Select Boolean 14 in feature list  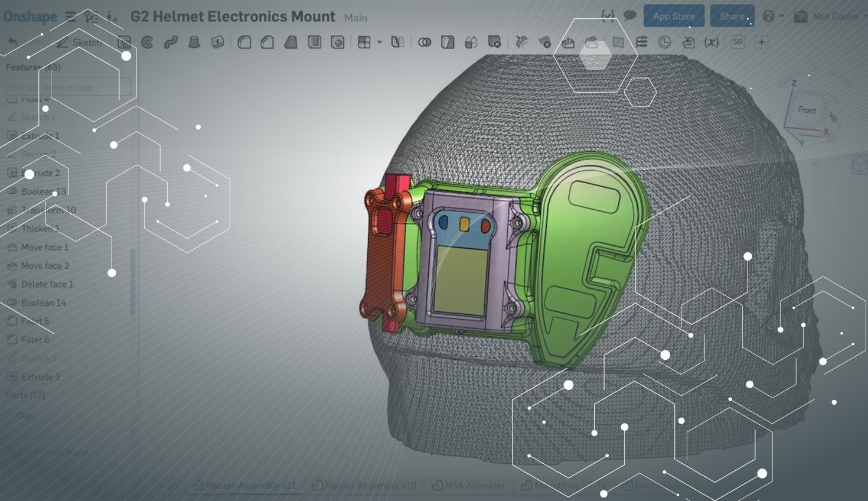click(44, 303)
